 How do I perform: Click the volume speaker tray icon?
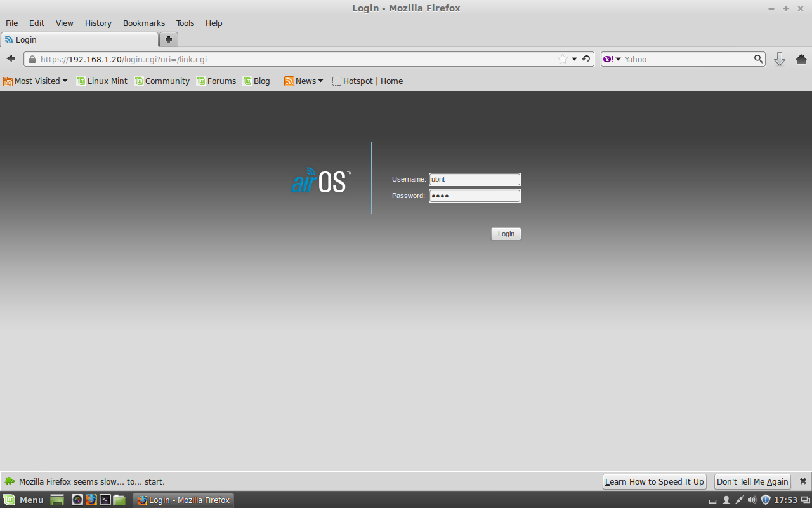[752, 500]
